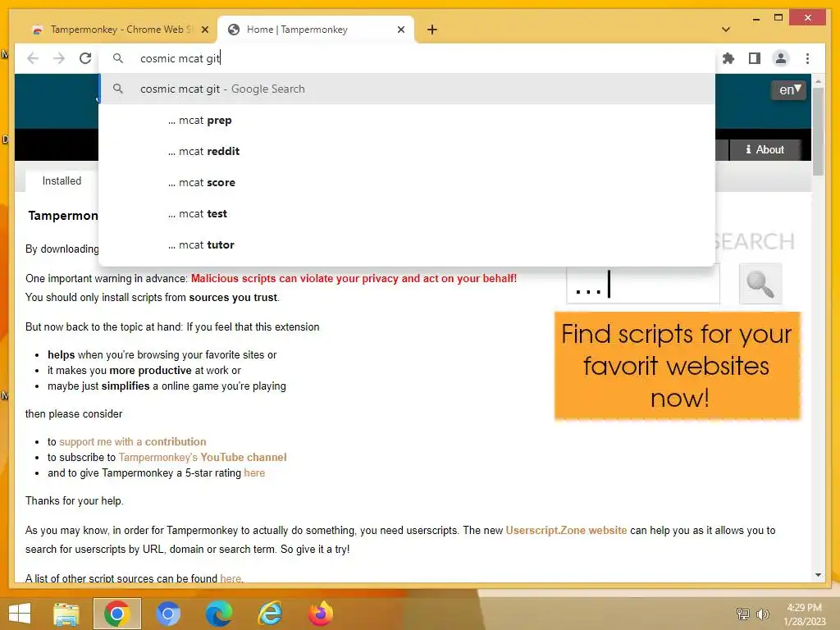840x630 pixels.
Task: Reload the current page
Action: click(x=85, y=58)
